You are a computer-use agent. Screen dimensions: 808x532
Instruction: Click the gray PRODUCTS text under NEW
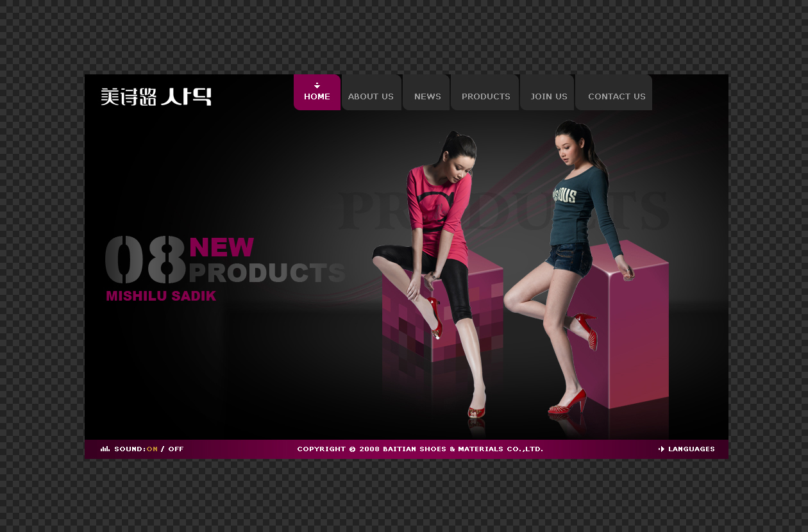click(266, 273)
